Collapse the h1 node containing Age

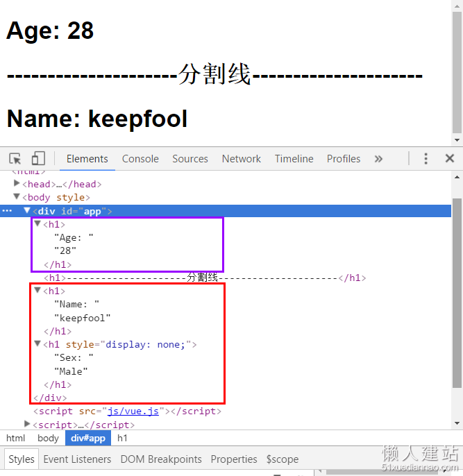pyautogui.click(x=37, y=223)
